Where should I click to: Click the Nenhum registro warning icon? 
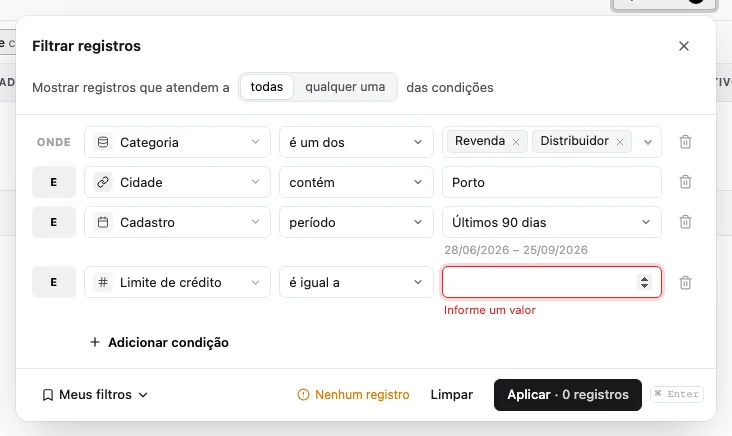click(x=303, y=395)
